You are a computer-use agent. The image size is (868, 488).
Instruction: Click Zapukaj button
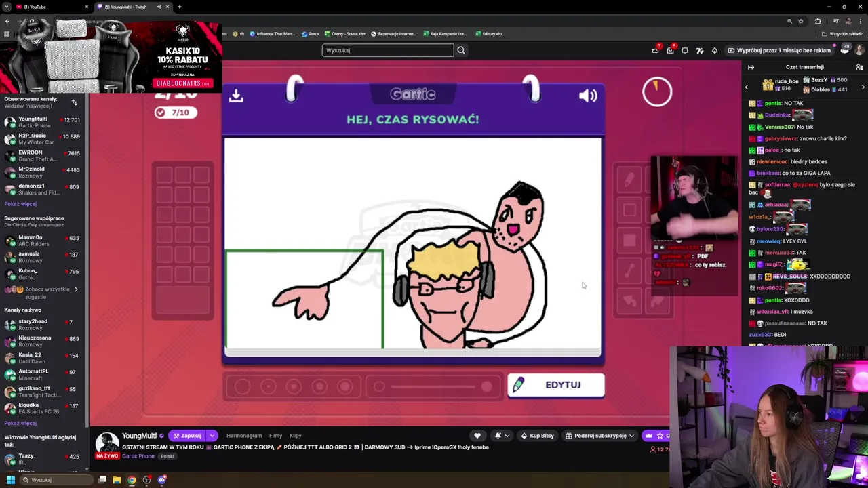pyautogui.click(x=187, y=436)
